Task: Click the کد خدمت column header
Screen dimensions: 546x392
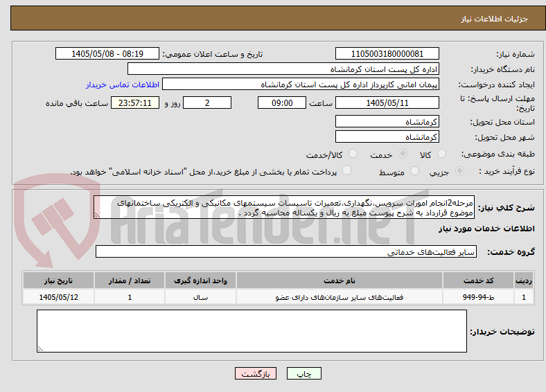Action: 479,280
